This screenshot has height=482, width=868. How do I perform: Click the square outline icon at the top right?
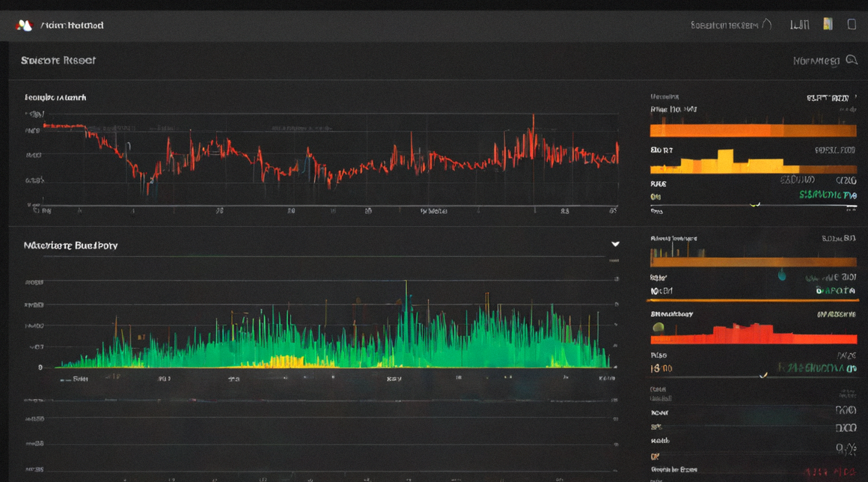click(x=852, y=25)
